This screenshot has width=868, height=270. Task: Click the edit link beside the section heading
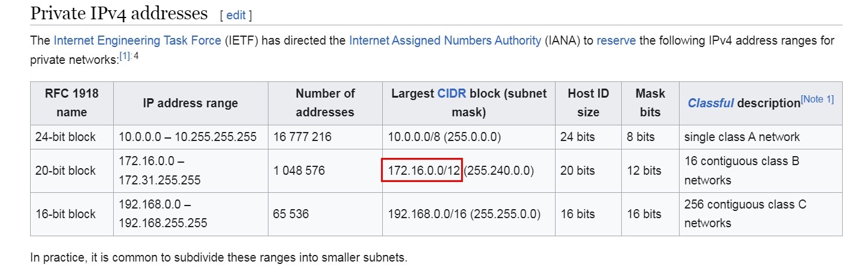(x=236, y=15)
